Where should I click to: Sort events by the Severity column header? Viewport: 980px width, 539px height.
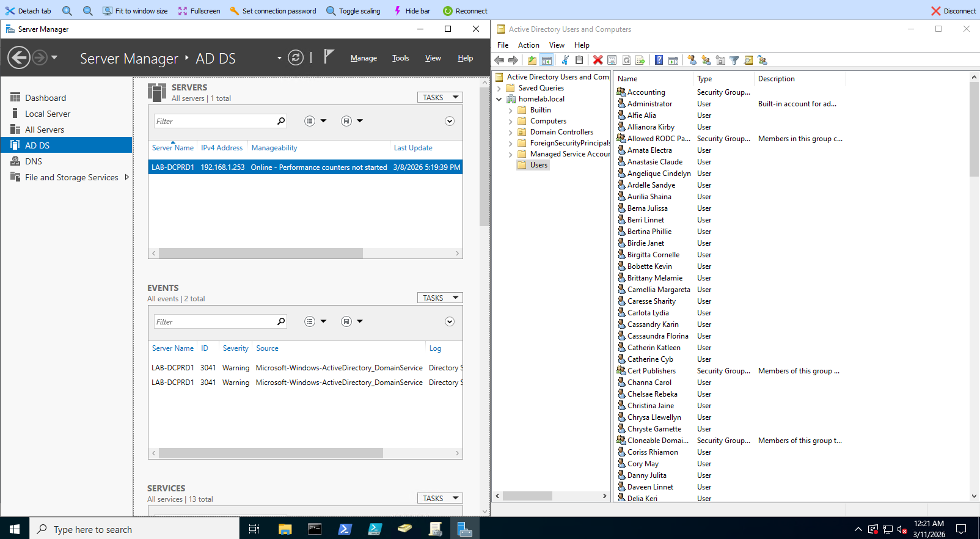(235, 348)
